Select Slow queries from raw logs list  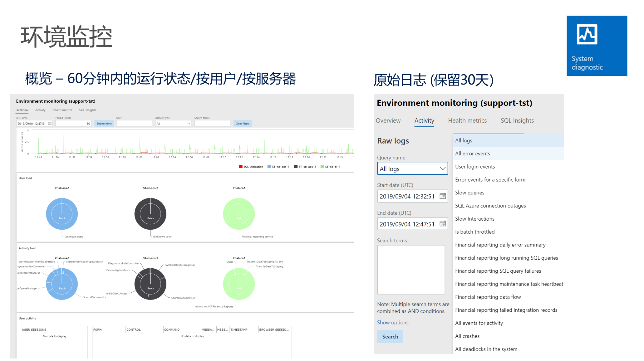tap(470, 192)
